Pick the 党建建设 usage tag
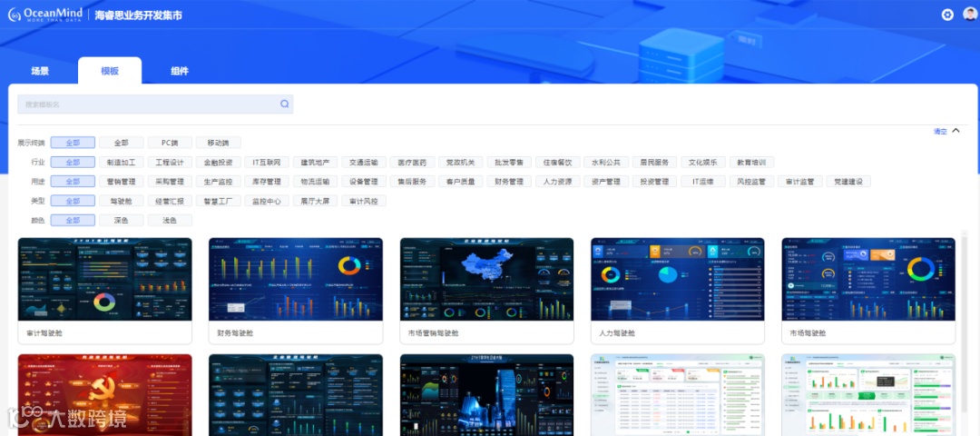Viewport: 980px width, 436px height. click(x=848, y=182)
